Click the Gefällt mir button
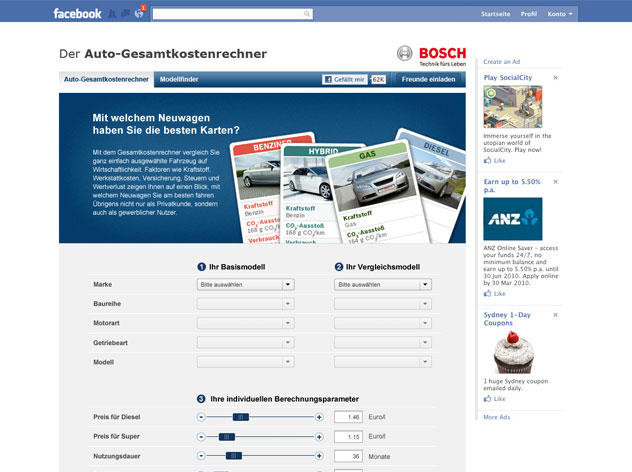This screenshot has width=632, height=472. click(x=345, y=79)
